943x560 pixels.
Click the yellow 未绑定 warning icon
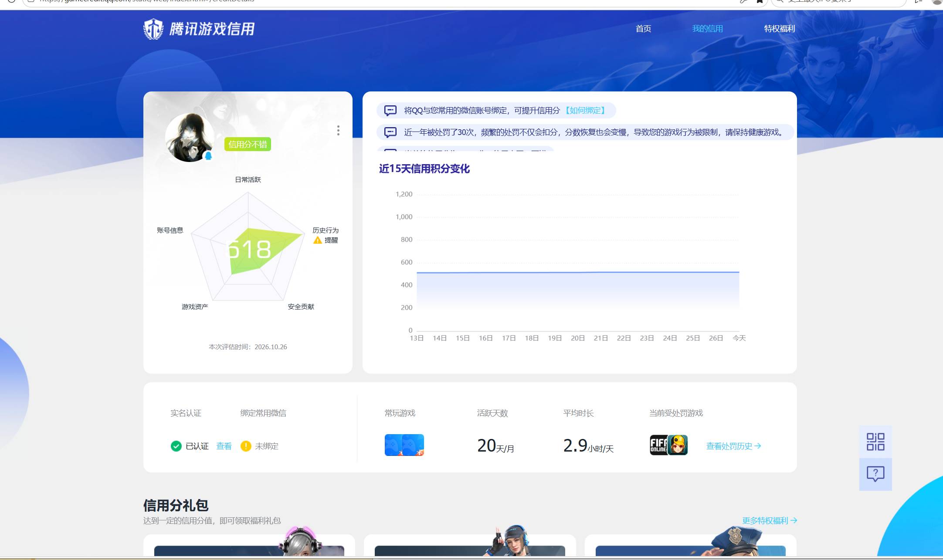pos(246,446)
